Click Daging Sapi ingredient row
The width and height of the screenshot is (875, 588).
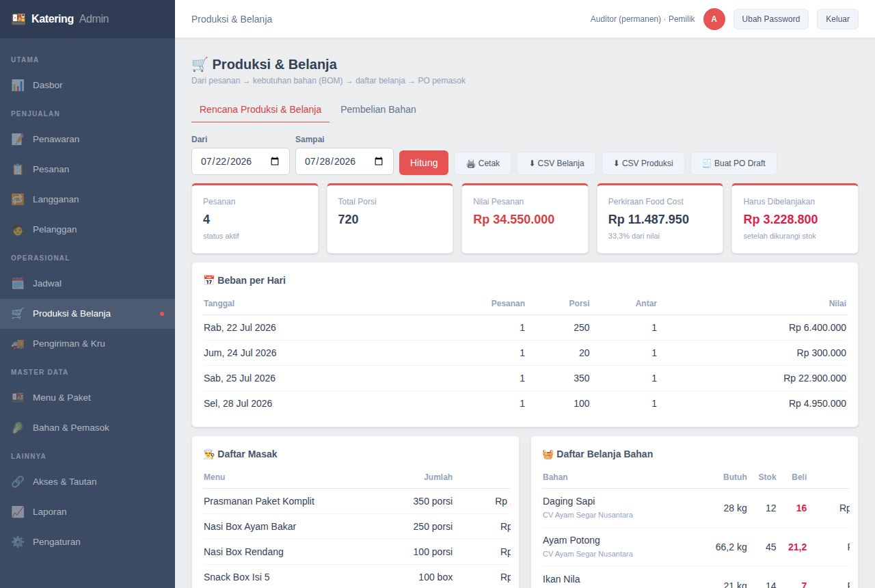tap(696, 508)
